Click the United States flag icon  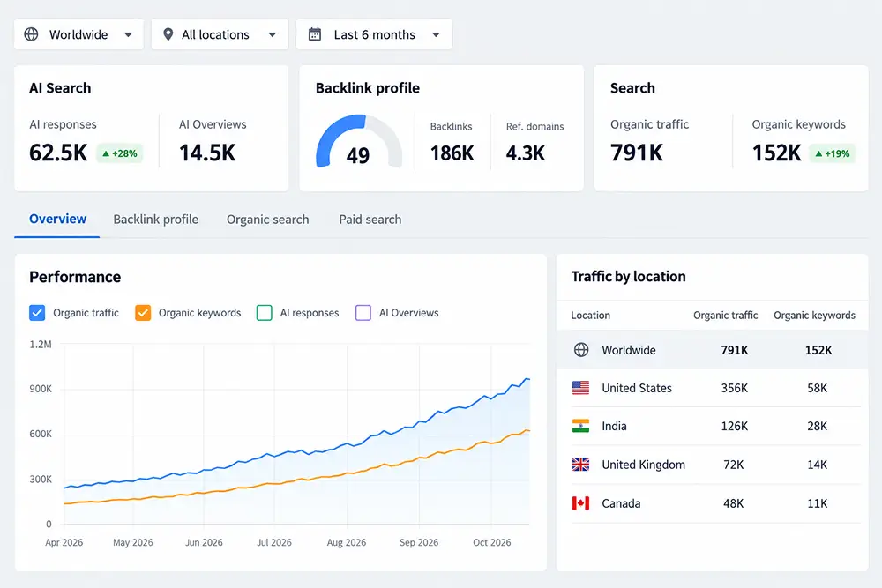click(580, 388)
